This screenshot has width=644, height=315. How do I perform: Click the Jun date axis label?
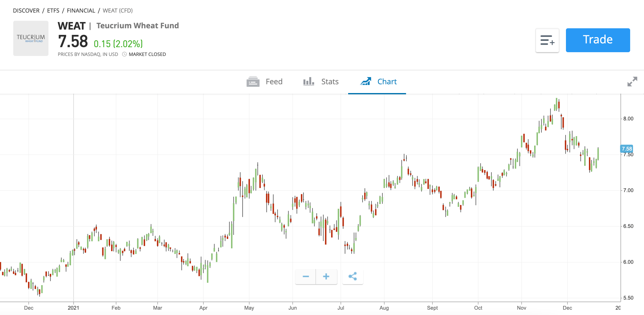tap(292, 308)
